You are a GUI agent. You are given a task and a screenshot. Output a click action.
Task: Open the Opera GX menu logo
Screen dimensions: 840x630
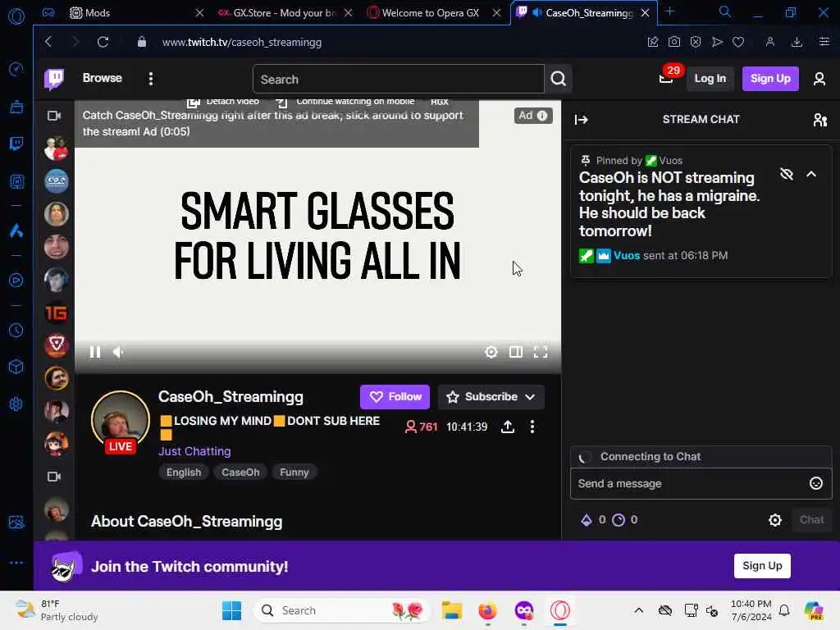coord(16,16)
